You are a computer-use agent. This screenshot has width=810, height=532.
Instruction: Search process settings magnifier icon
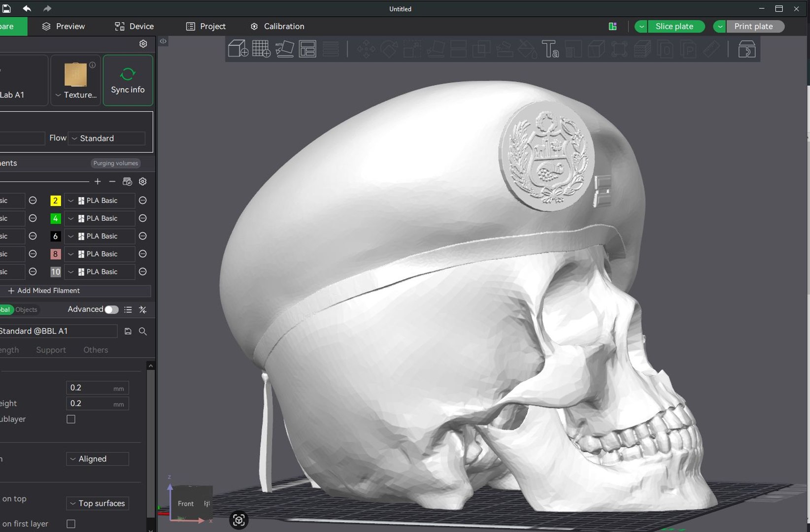pyautogui.click(x=143, y=332)
